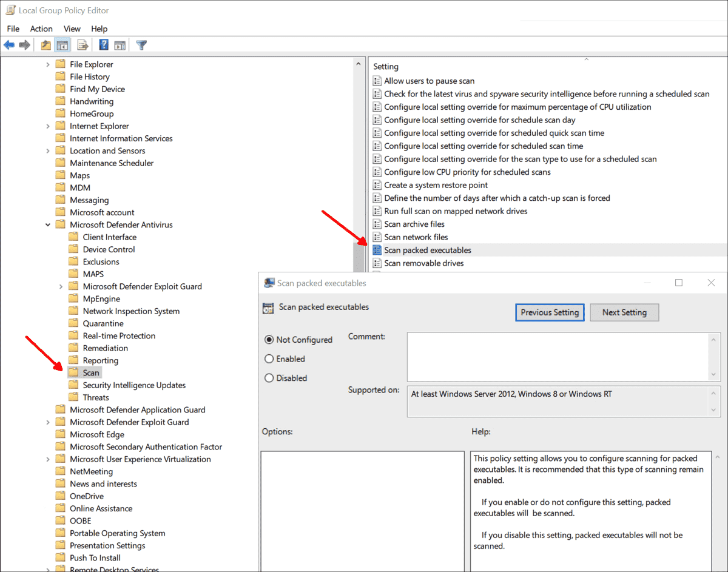The image size is (728, 572).
Task: Toggle the Show/Hide Console Tree toolbar icon
Action: tap(62, 44)
